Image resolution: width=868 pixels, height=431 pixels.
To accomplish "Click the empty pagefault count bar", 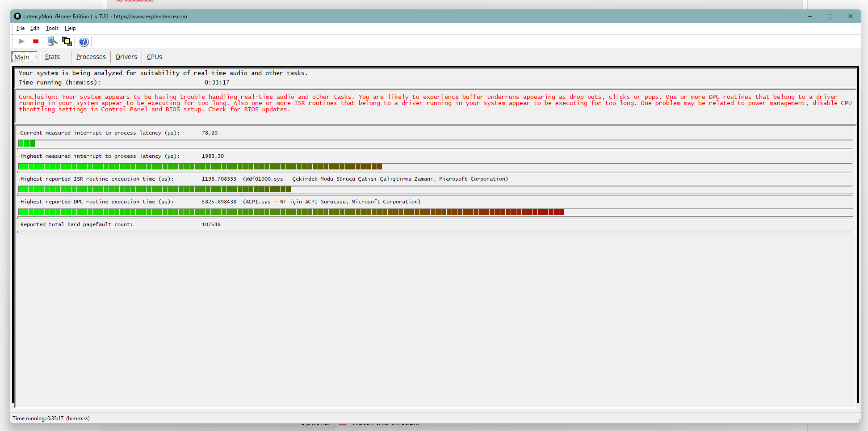I will pyautogui.click(x=435, y=232).
